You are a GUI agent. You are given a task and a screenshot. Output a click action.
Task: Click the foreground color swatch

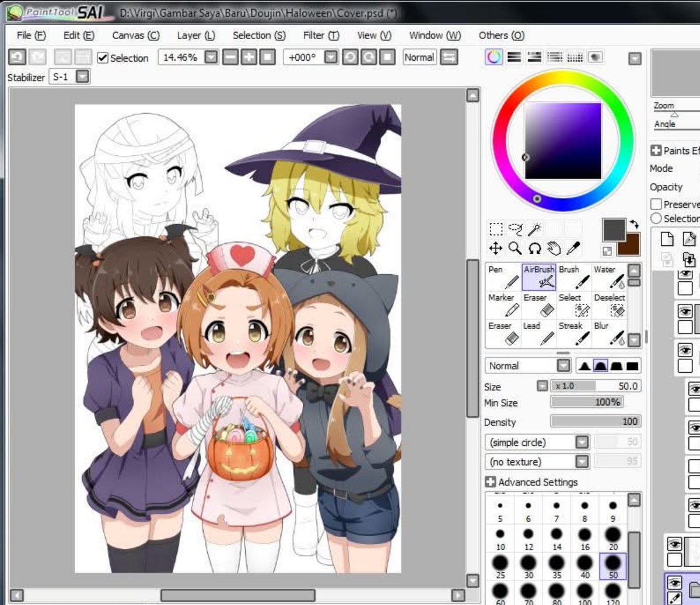(614, 230)
